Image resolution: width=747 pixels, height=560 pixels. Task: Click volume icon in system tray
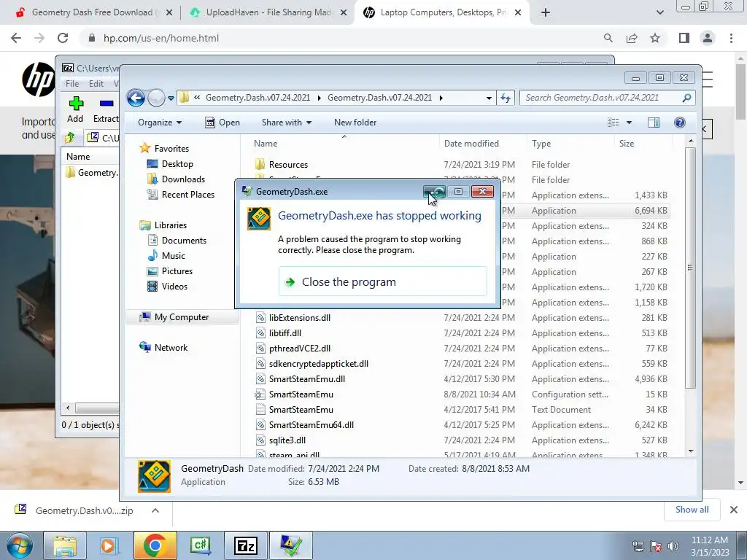coord(673,546)
